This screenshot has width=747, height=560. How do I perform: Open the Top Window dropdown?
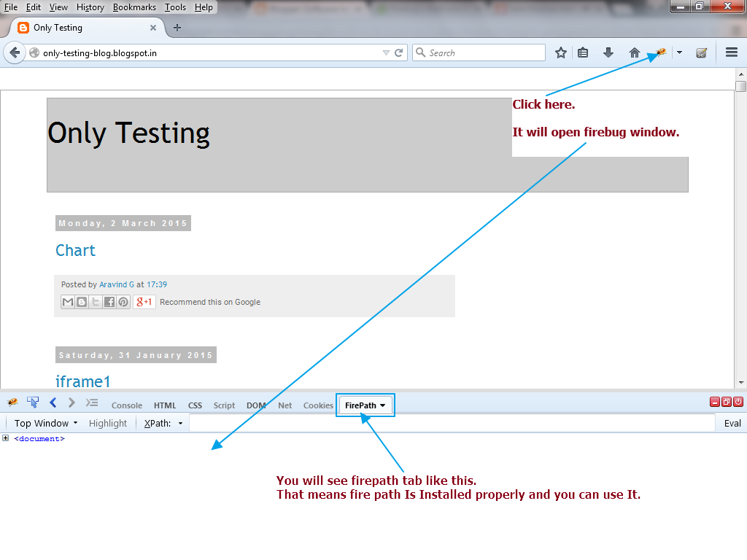click(44, 422)
